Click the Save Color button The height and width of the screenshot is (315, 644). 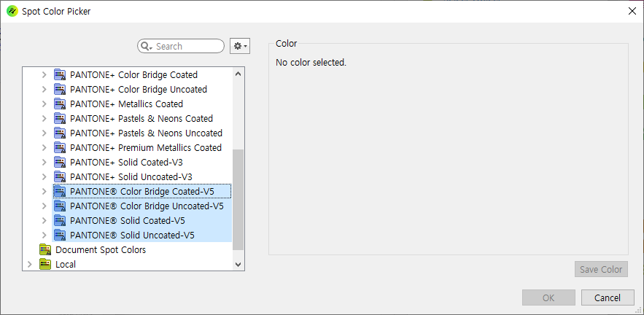point(601,269)
